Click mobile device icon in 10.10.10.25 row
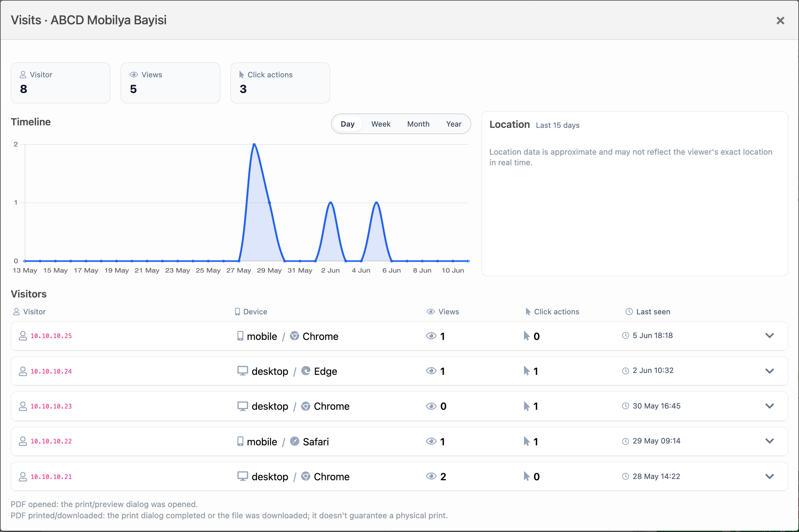 pyautogui.click(x=240, y=336)
